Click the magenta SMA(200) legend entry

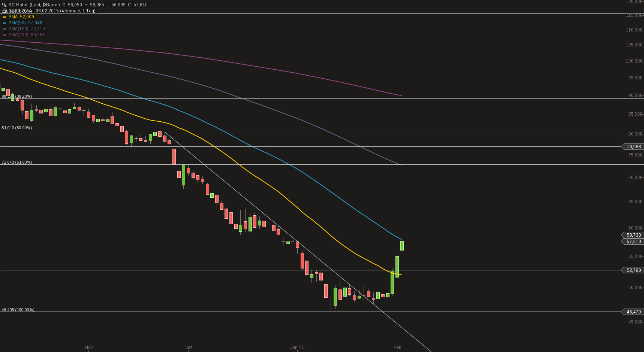[x=24, y=35]
